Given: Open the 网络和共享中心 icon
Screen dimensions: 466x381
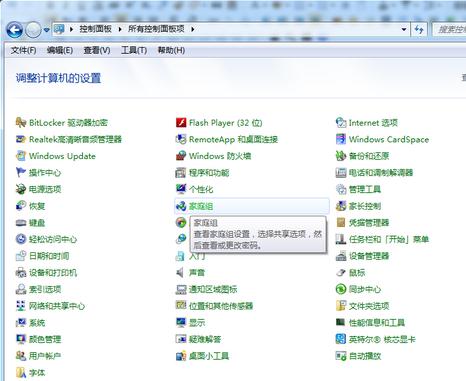Looking at the screenshot, I should (x=21, y=306).
